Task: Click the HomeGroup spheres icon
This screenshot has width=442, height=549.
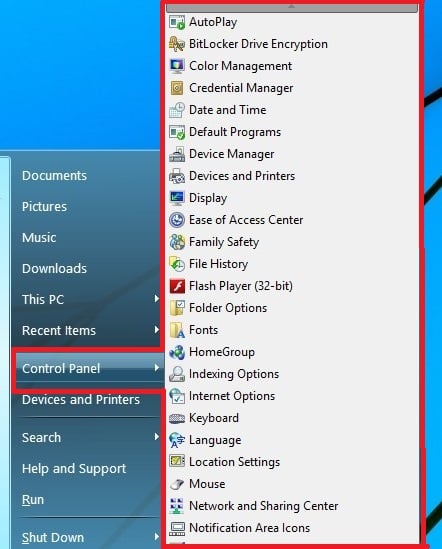Action: pos(177,352)
